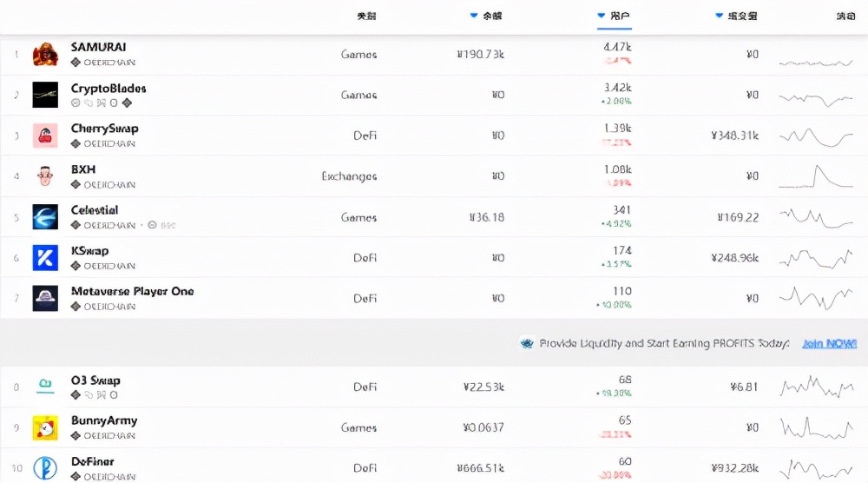
Task: Sort by the users column arrow
Action: point(602,16)
